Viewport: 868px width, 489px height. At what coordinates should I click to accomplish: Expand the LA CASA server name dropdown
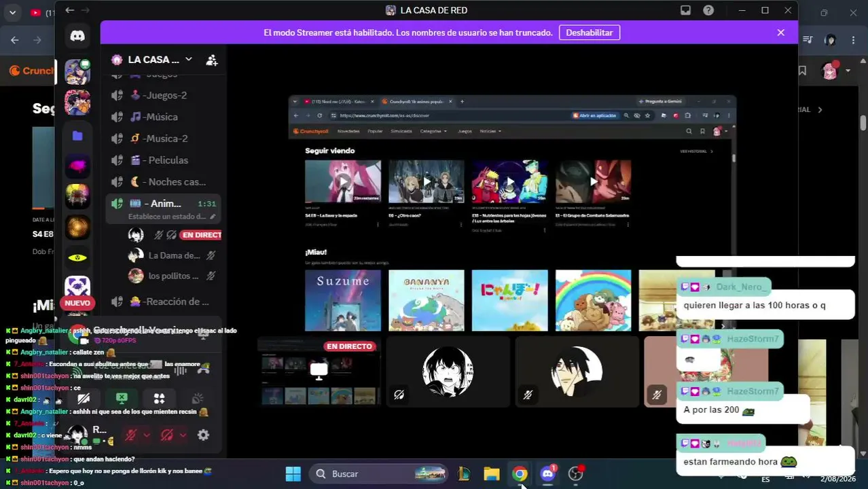188,60
